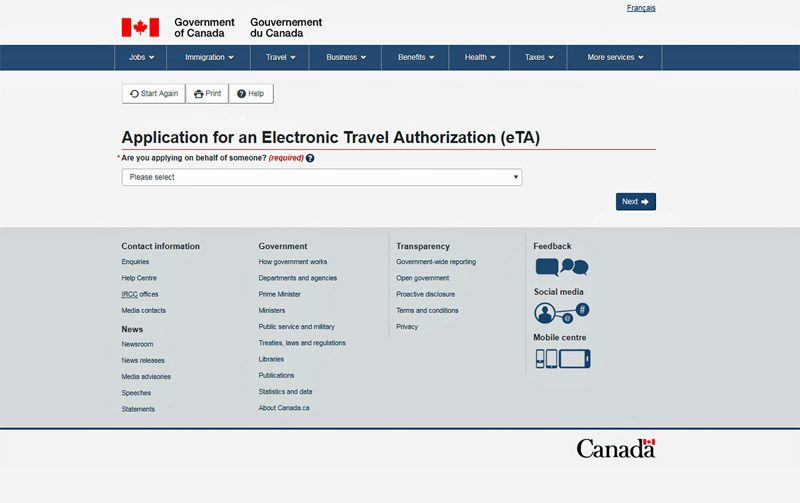The image size is (800, 503).
Task: Expand the Immigration menu
Action: tap(209, 57)
